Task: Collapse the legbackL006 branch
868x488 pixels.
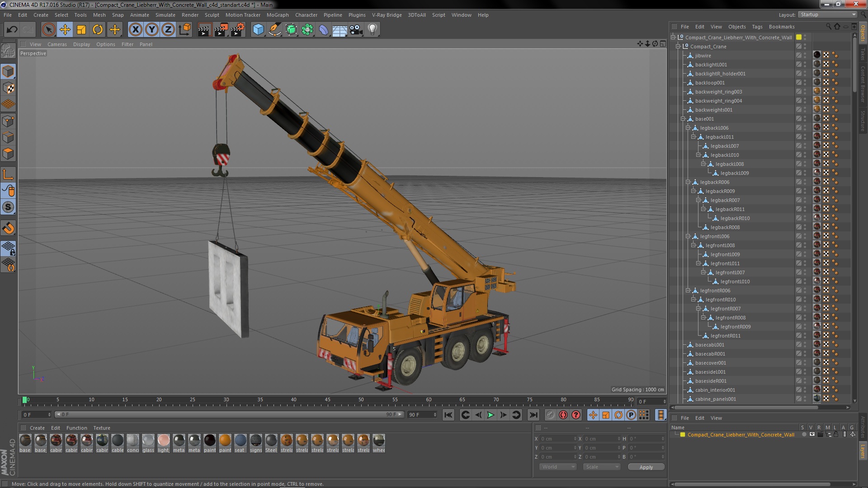Action: click(688, 128)
